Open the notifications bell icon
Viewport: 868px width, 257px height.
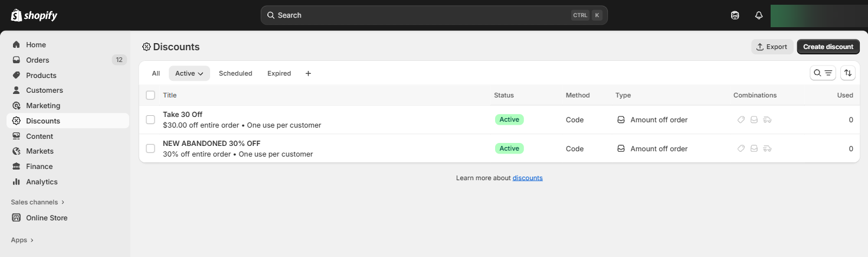click(x=759, y=15)
